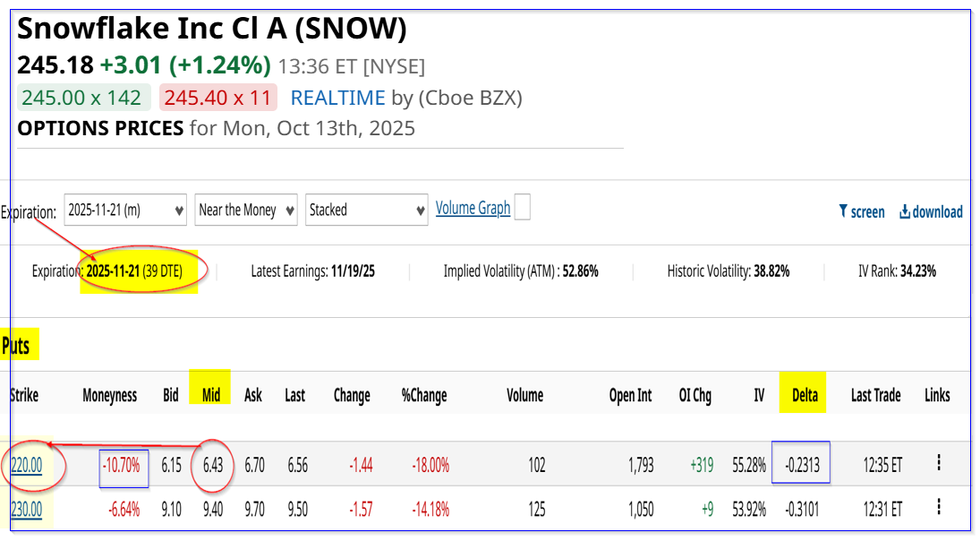Image resolution: width=980 pixels, height=541 pixels.
Task: Click the Volume Graph link
Action: point(473,208)
